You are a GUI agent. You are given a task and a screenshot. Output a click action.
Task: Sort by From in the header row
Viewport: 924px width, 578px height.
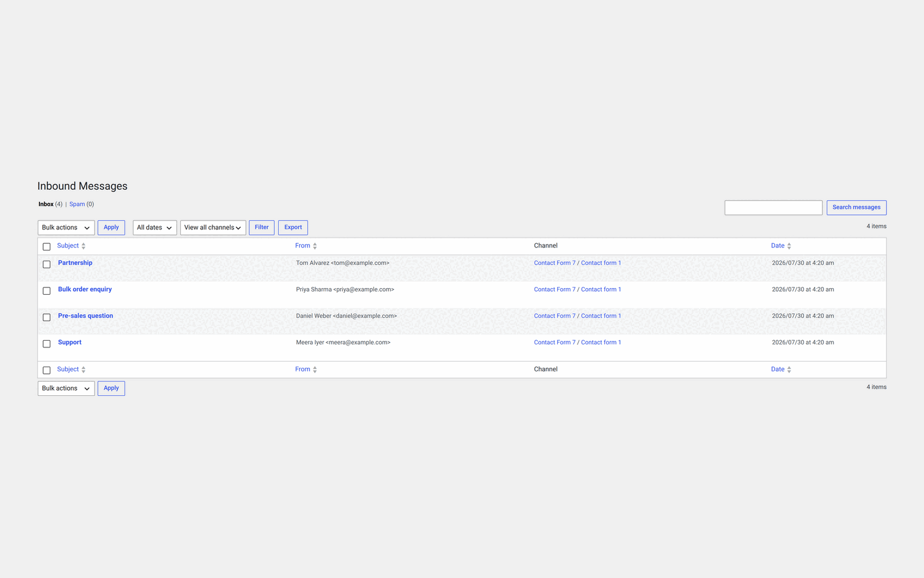pyautogui.click(x=306, y=246)
